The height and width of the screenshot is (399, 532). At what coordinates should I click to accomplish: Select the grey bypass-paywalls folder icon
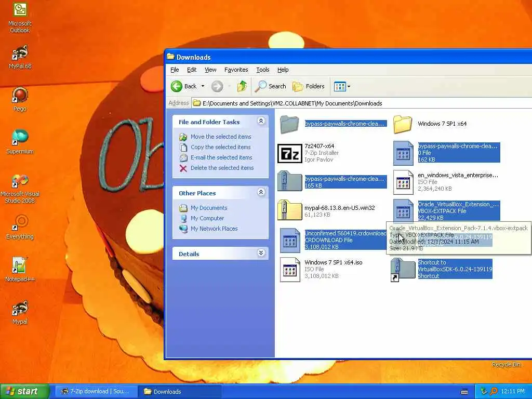289,124
